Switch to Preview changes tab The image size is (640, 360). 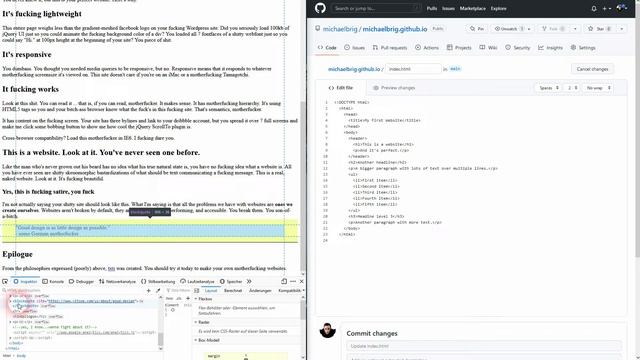pos(394,88)
